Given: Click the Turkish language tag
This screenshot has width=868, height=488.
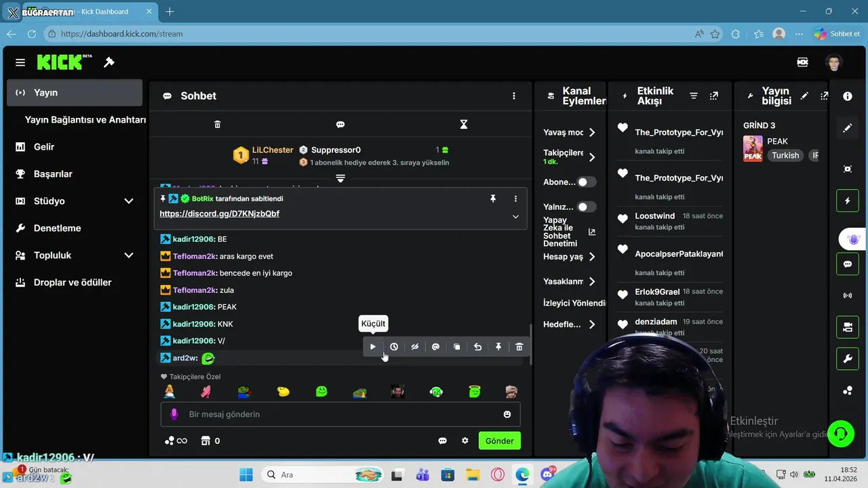Looking at the screenshot, I should 785,155.
